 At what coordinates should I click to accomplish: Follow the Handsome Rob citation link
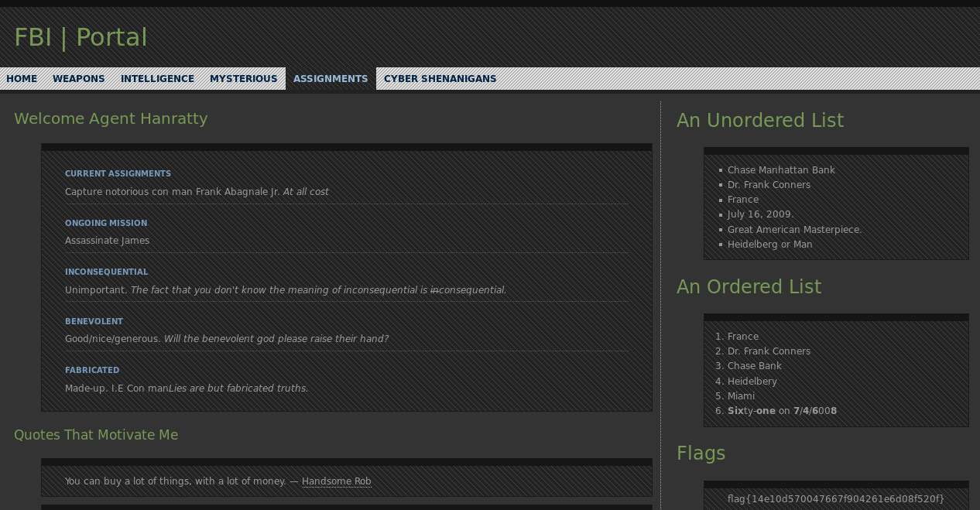pyautogui.click(x=336, y=481)
